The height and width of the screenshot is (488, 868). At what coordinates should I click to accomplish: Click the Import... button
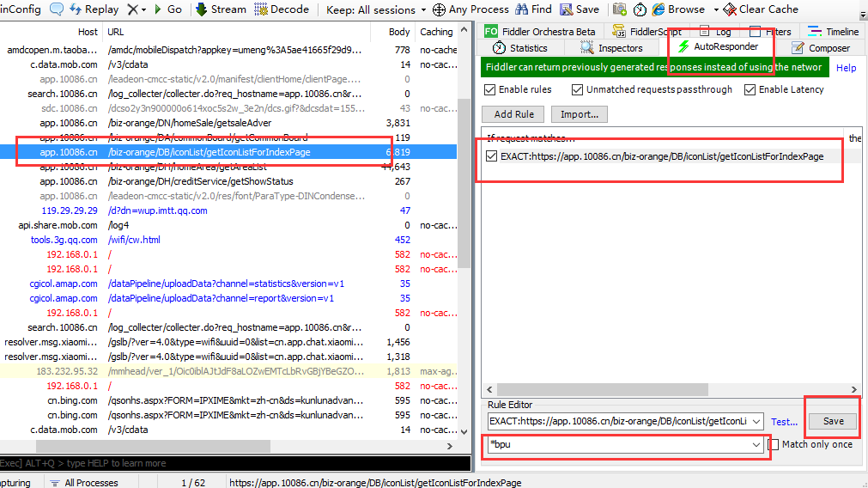click(579, 114)
